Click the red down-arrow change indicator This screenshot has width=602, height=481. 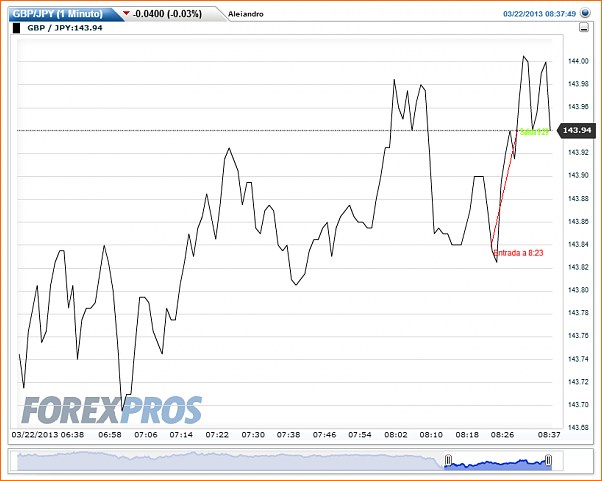tap(126, 13)
